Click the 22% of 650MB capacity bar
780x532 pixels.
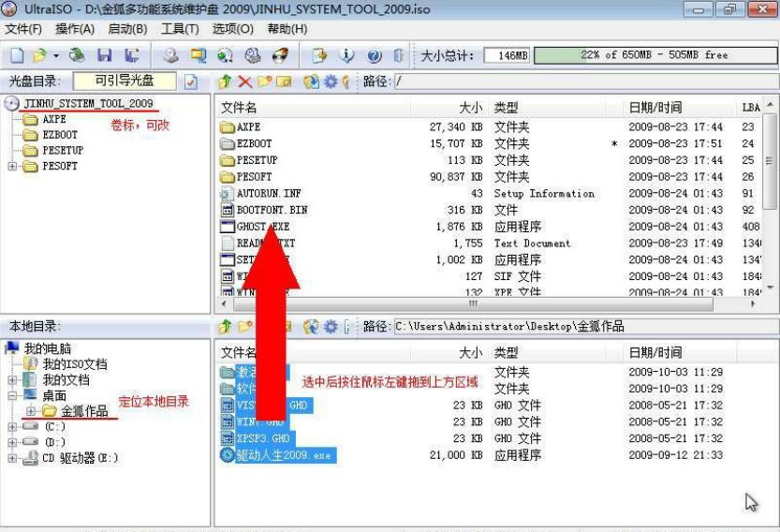[x=655, y=55]
